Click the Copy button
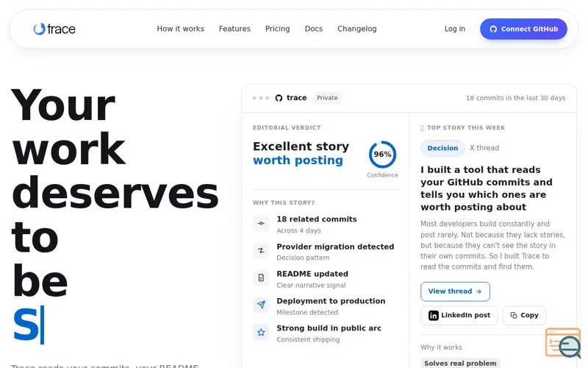 point(524,316)
